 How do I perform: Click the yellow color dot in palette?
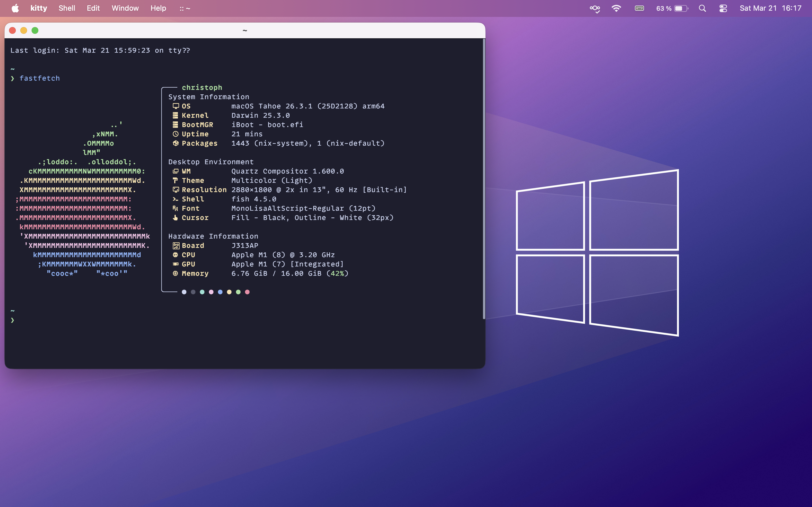pyautogui.click(x=229, y=292)
